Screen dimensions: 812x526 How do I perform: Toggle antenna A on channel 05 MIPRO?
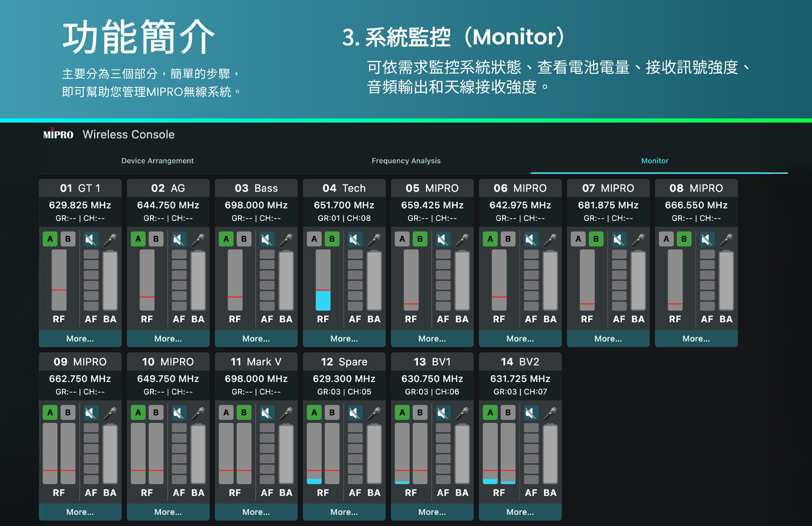click(402, 239)
